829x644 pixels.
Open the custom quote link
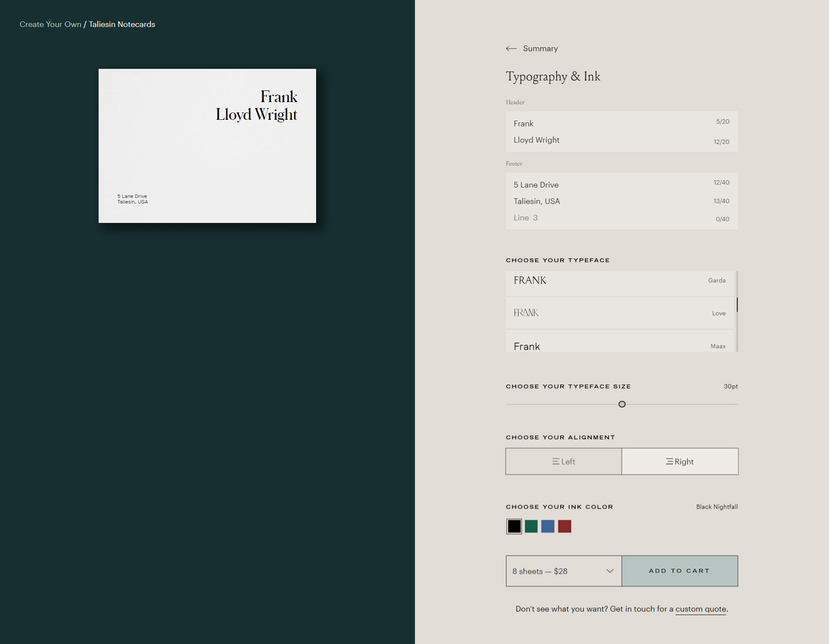pyautogui.click(x=701, y=609)
